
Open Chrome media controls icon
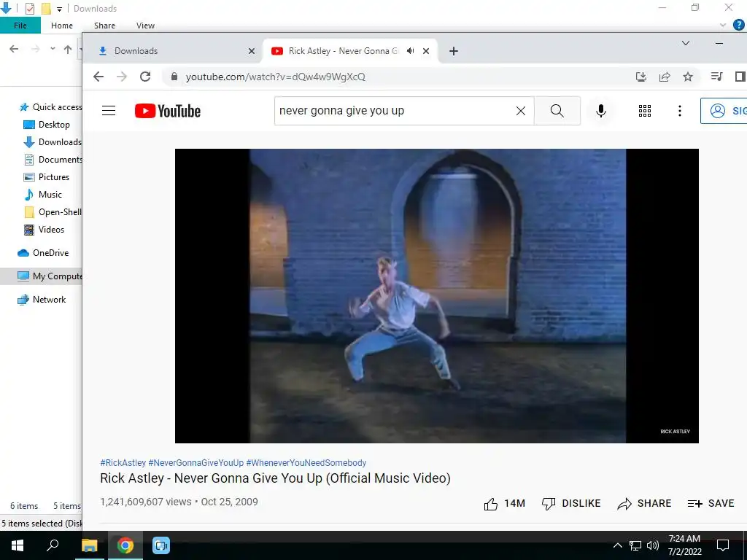point(716,77)
